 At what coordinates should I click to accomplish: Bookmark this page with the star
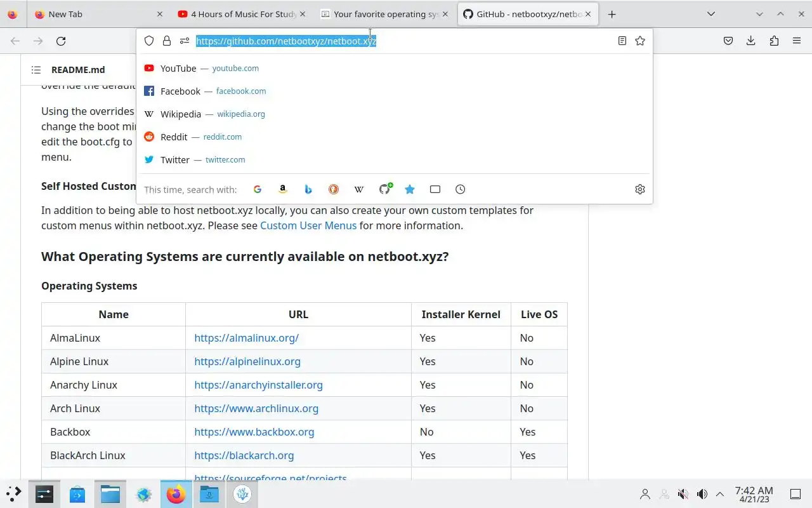tap(640, 41)
